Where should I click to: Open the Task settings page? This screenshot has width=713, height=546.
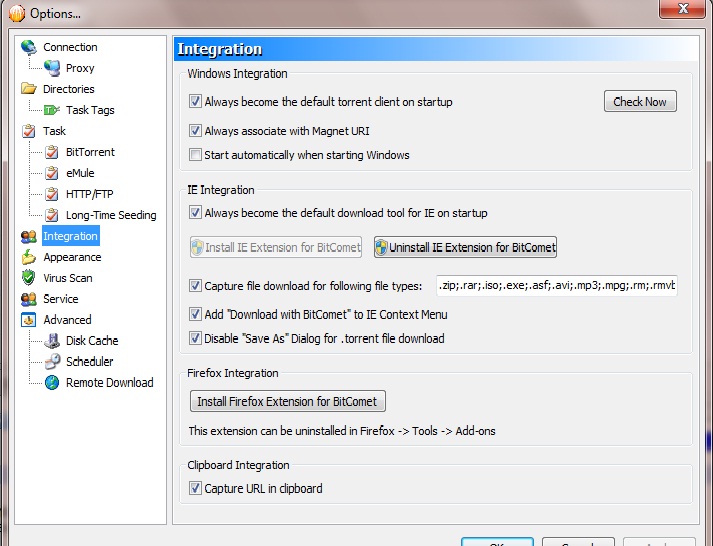pyautogui.click(x=55, y=131)
